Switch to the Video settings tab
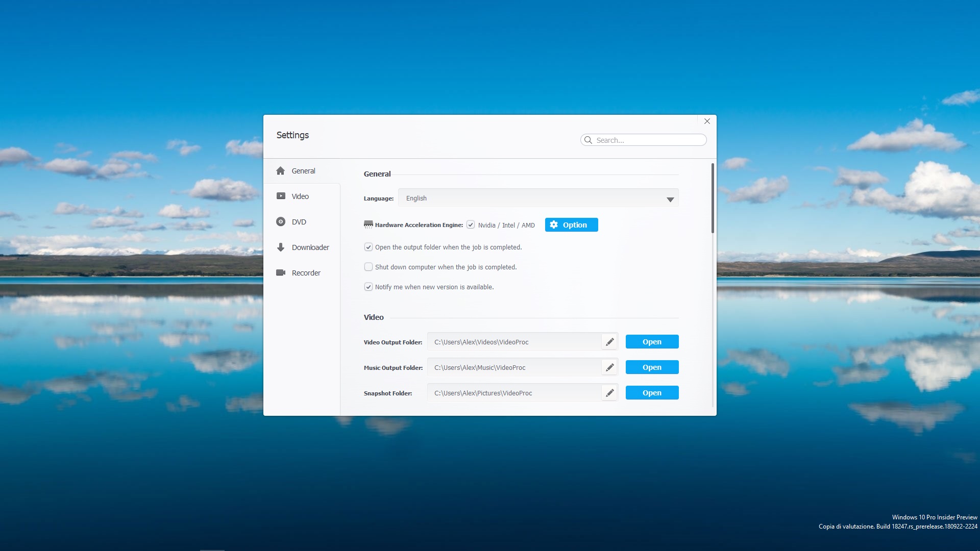Screen dimensions: 980x551 (x=302, y=196)
